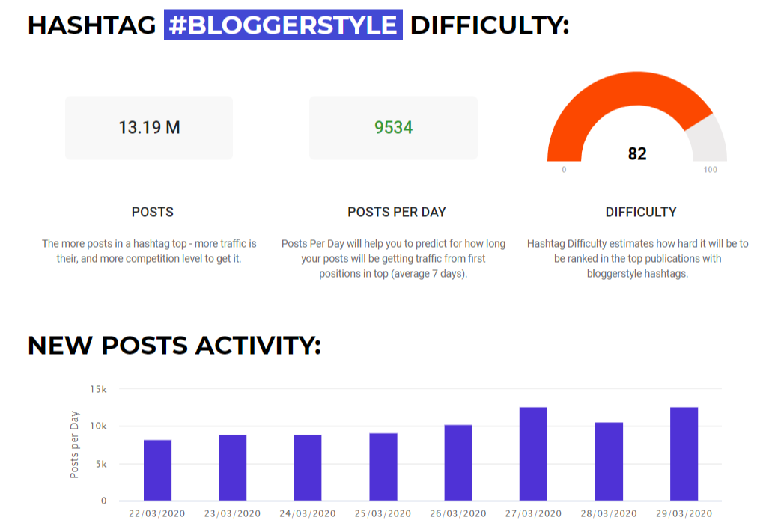
Task: Click the bar for 29/03/2020
Action: pyautogui.click(x=684, y=454)
